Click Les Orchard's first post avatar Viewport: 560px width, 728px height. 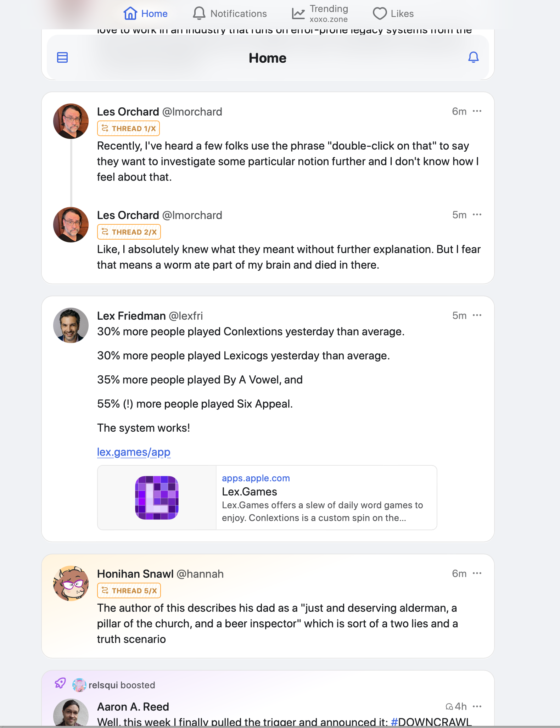coord(71,121)
